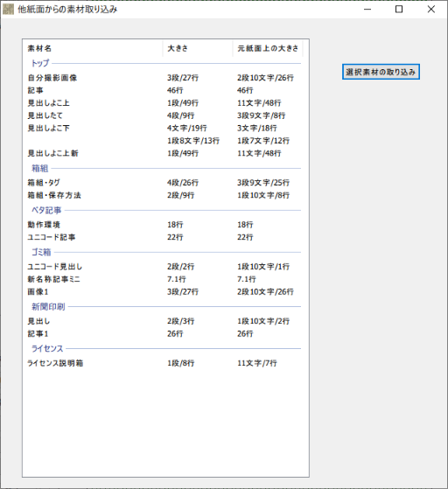Click the 元紙面上の大きさ column header
The image size is (448, 489).
(268, 48)
